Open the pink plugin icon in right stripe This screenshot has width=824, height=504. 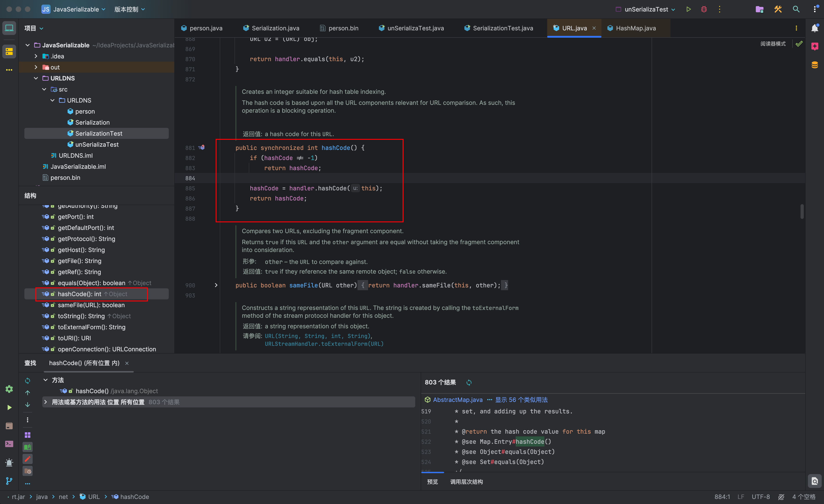tap(815, 46)
